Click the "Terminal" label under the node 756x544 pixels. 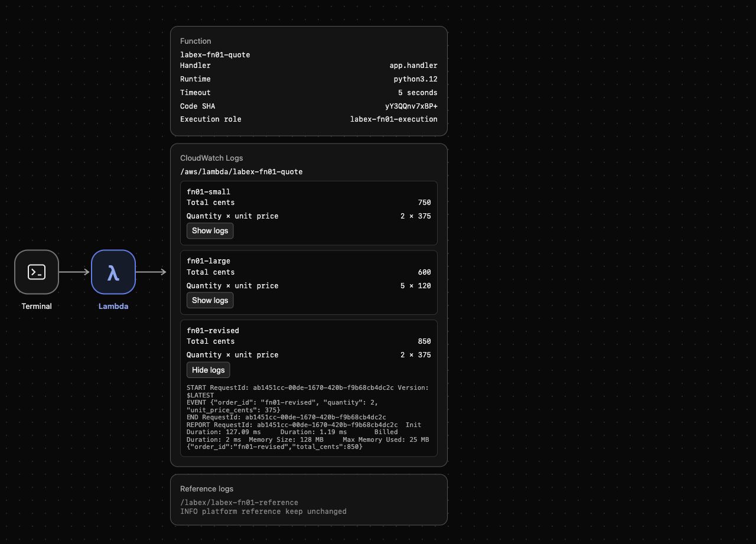tap(37, 307)
